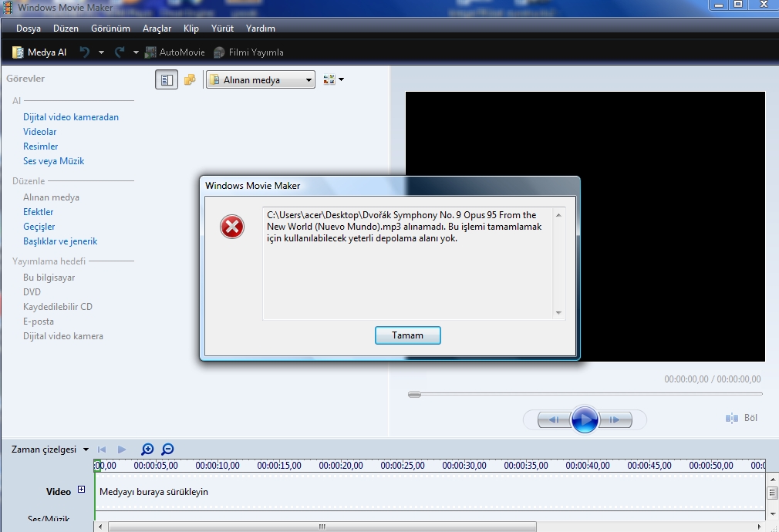
Task: Rewind the timeline to start
Action: point(102,450)
